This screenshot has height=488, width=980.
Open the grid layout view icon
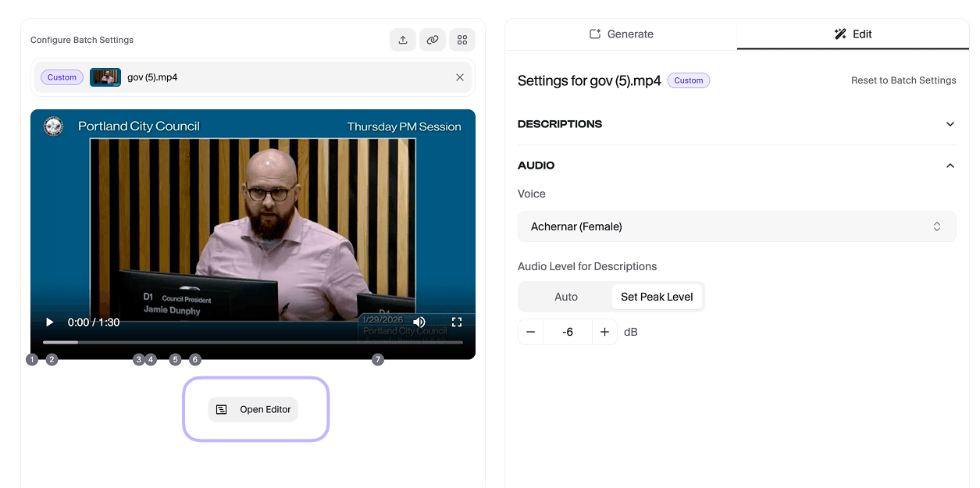tap(461, 39)
